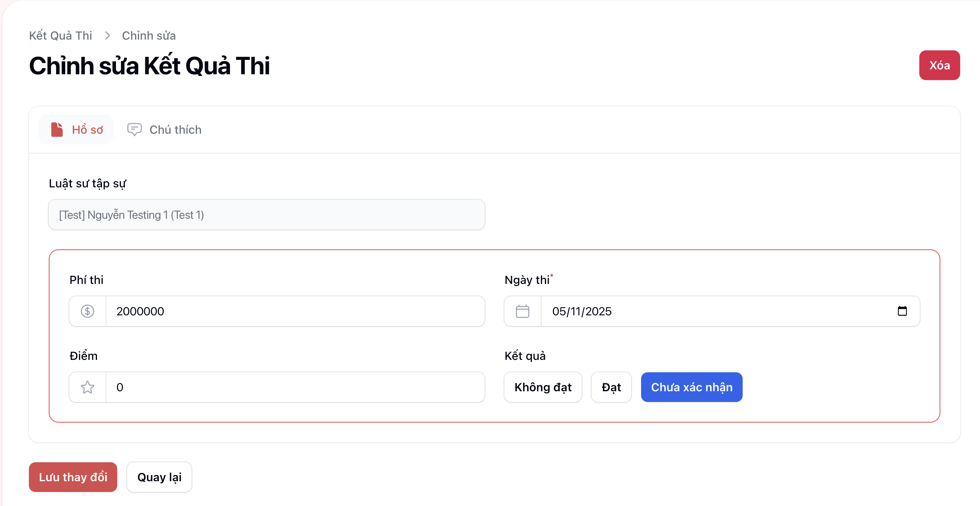Viewport: 980px width, 506px height.
Task: Select the Chưa xác nhận result option
Action: (x=691, y=387)
